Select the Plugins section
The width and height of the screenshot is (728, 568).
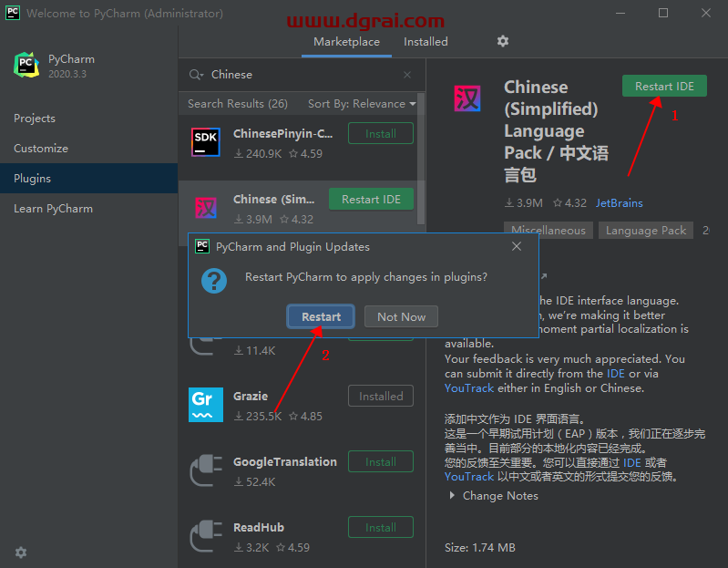click(88, 179)
